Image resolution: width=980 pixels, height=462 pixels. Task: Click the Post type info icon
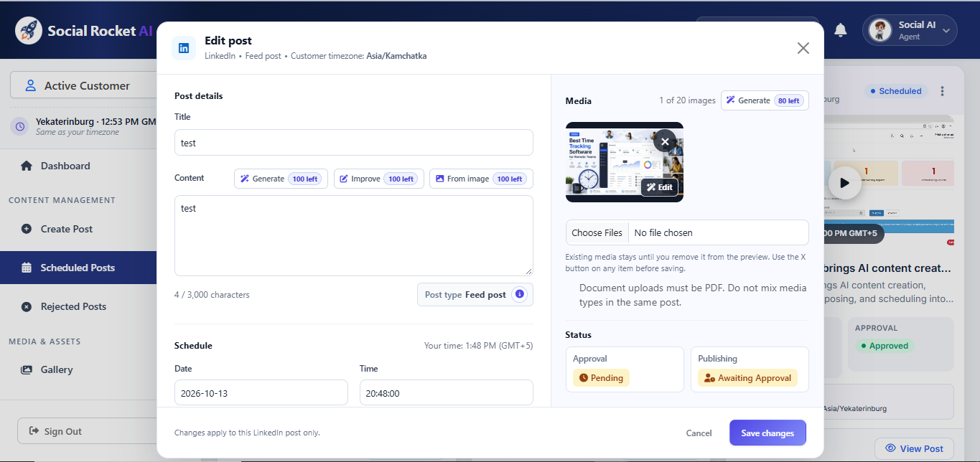pyautogui.click(x=521, y=294)
